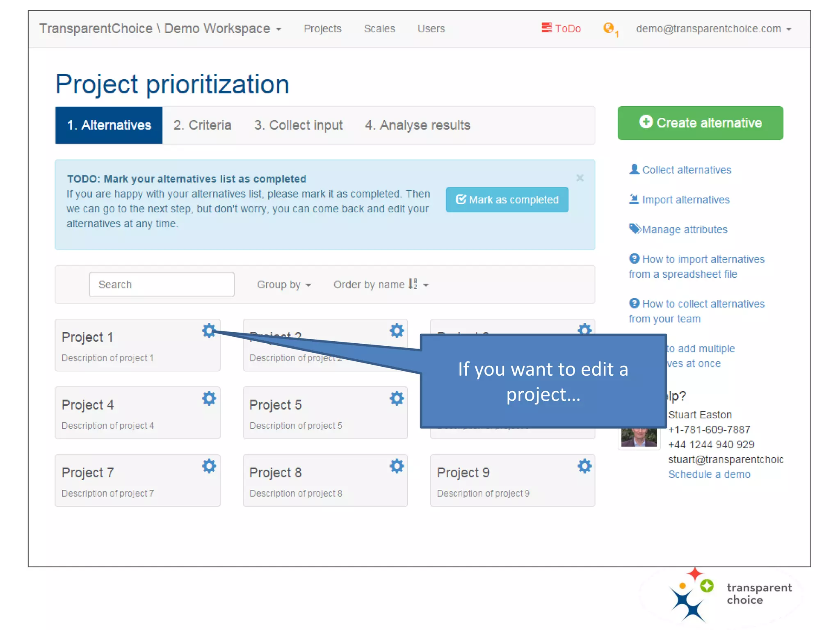Open How to collect alternatives from your team
This screenshot has height=630, width=840.
tap(696, 311)
